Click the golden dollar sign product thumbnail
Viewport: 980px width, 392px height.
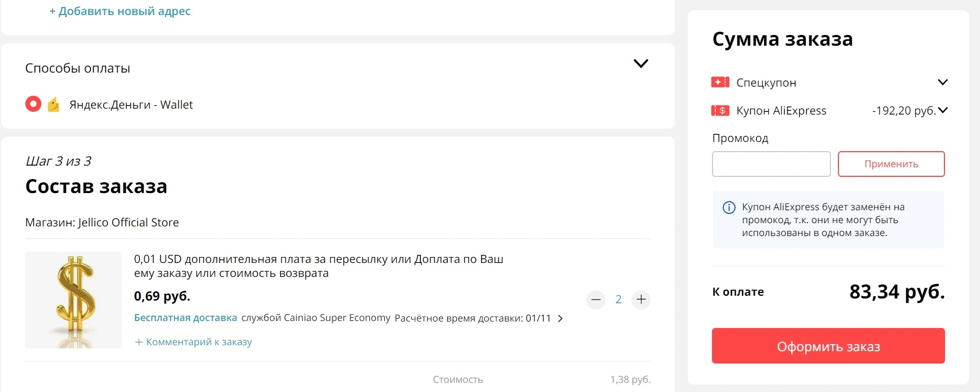[74, 300]
